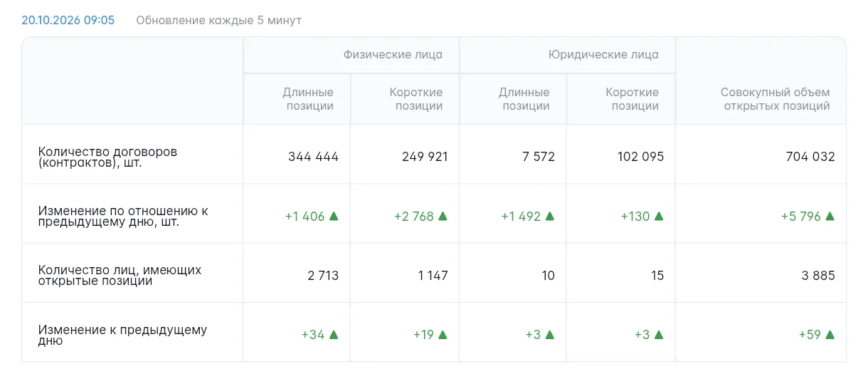Click green up arrow next to +1 406

[334, 216]
